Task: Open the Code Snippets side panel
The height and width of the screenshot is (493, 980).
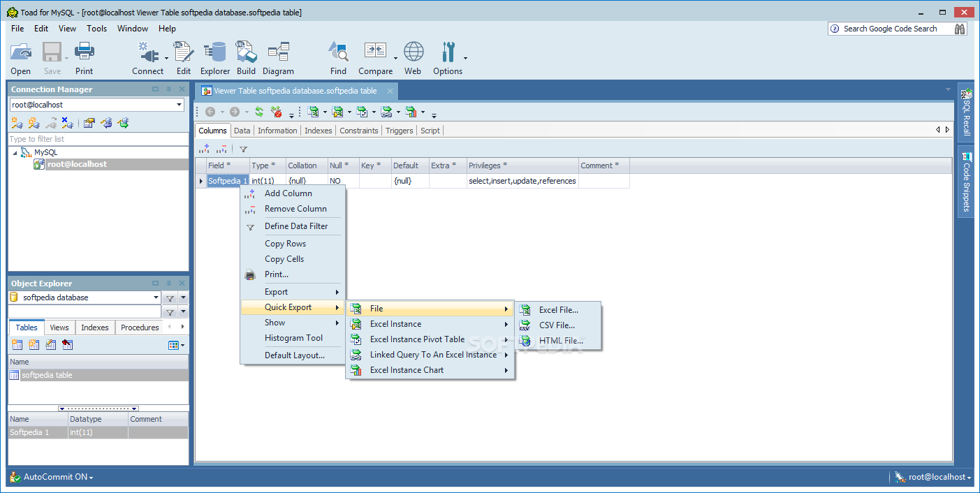Action: pos(967,182)
